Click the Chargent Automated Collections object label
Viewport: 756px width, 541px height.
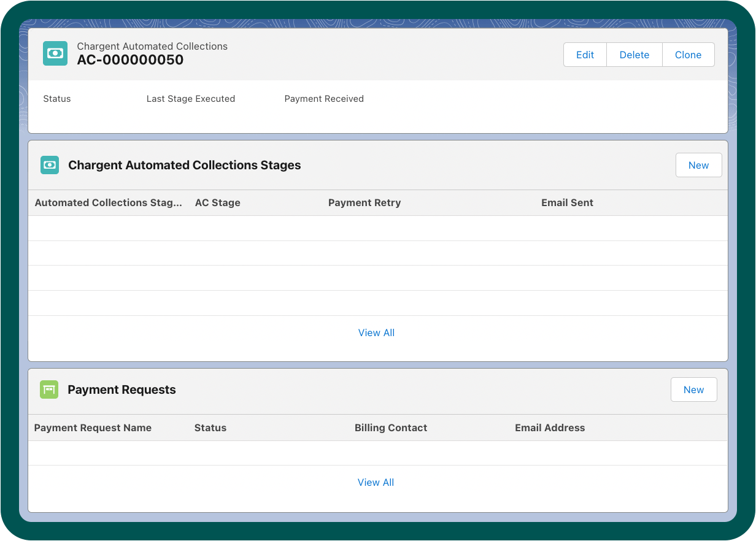tap(152, 46)
